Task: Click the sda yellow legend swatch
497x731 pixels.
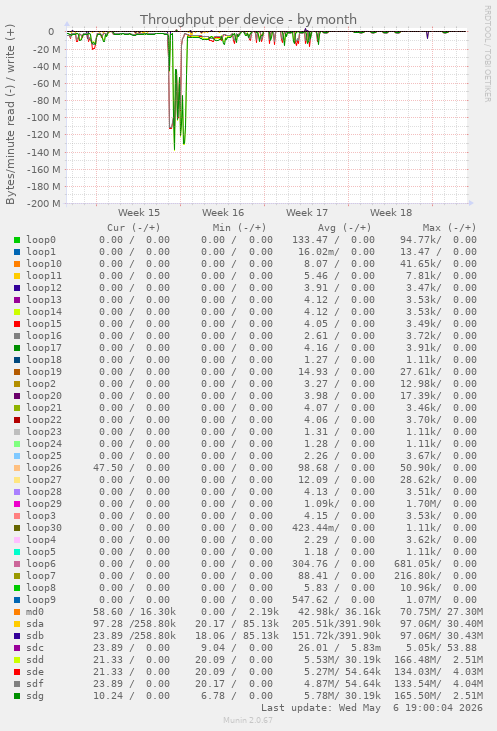Action: tap(17, 624)
